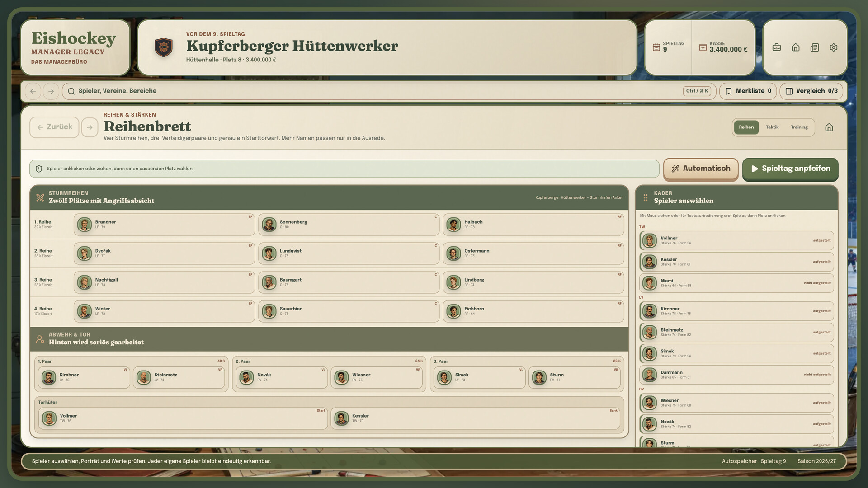This screenshot has height=488, width=868.
Task: Open the Merkliste 0 button
Action: pyautogui.click(x=748, y=91)
